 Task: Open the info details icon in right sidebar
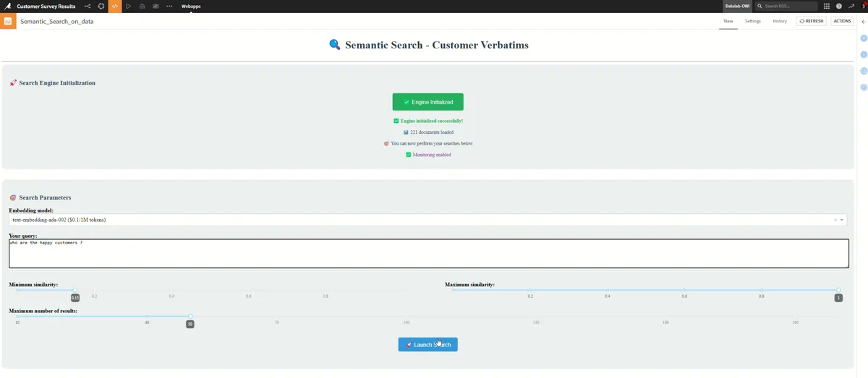point(864,55)
